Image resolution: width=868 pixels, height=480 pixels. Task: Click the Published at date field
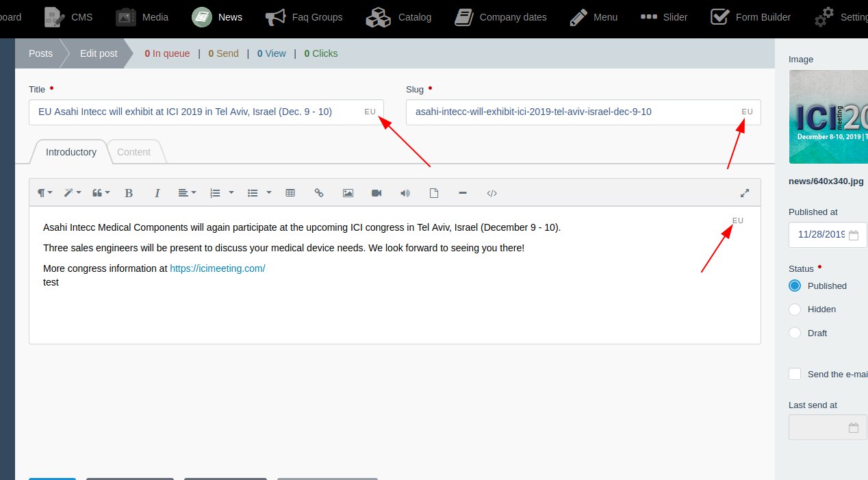point(828,234)
